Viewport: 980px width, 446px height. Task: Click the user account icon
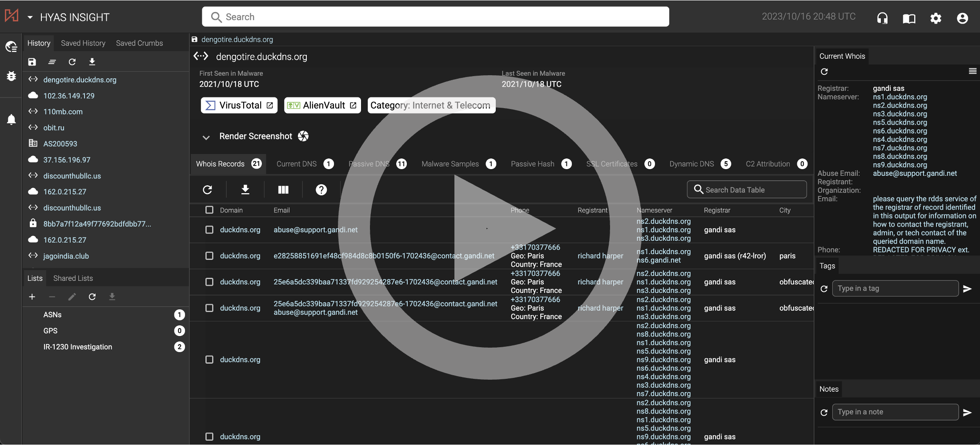962,18
